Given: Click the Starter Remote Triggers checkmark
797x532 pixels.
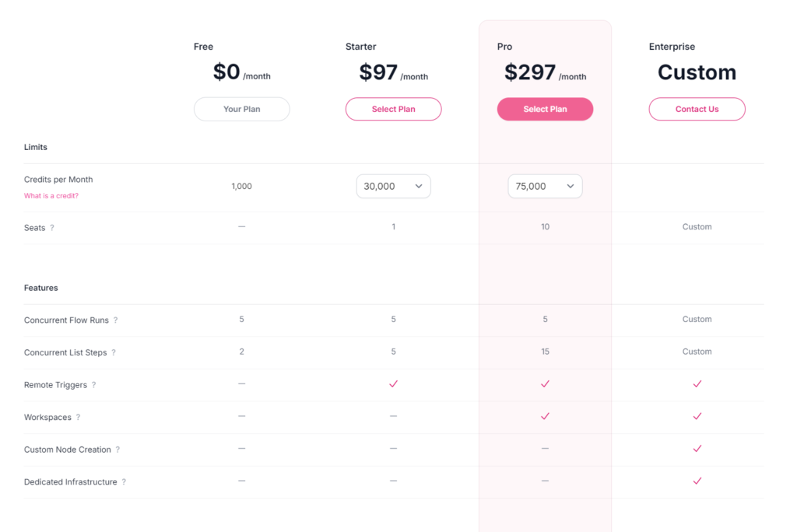Looking at the screenshot, I should point(393,383).
